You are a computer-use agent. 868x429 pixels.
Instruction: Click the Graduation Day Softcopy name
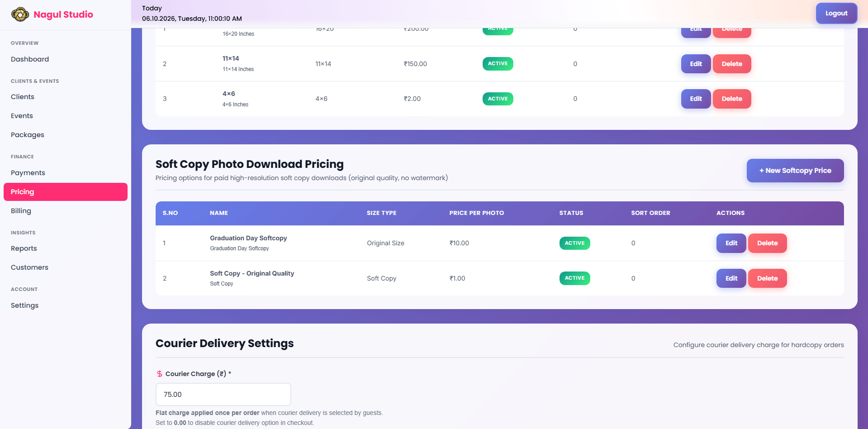pyautogui.click(x=248, y=238)
